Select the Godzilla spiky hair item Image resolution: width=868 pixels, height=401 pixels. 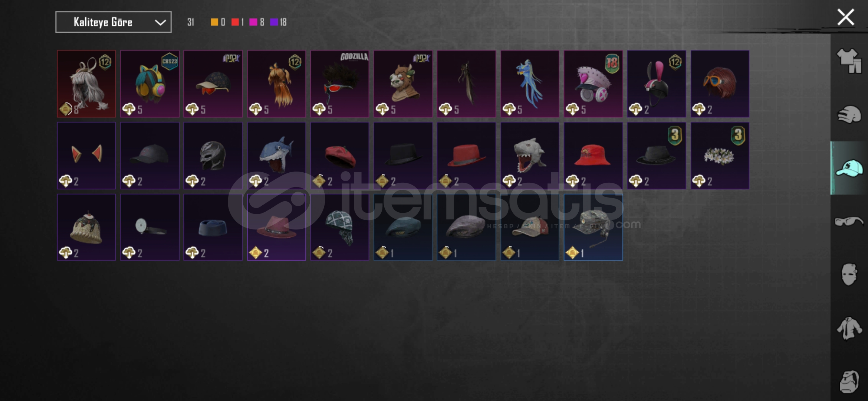click(340, 84)
